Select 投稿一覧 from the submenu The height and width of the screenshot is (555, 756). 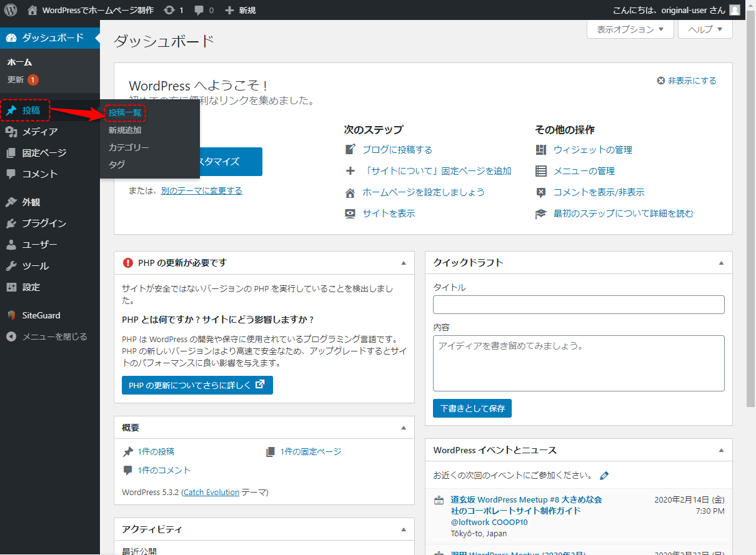125,113
